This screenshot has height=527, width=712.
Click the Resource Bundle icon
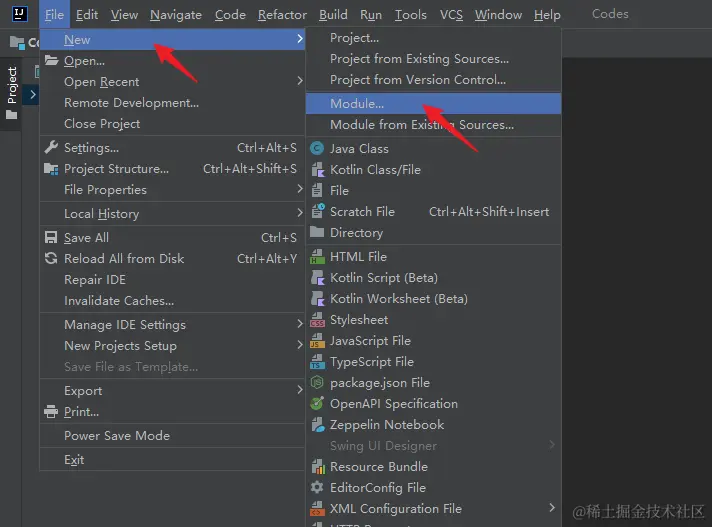point(318,466)
